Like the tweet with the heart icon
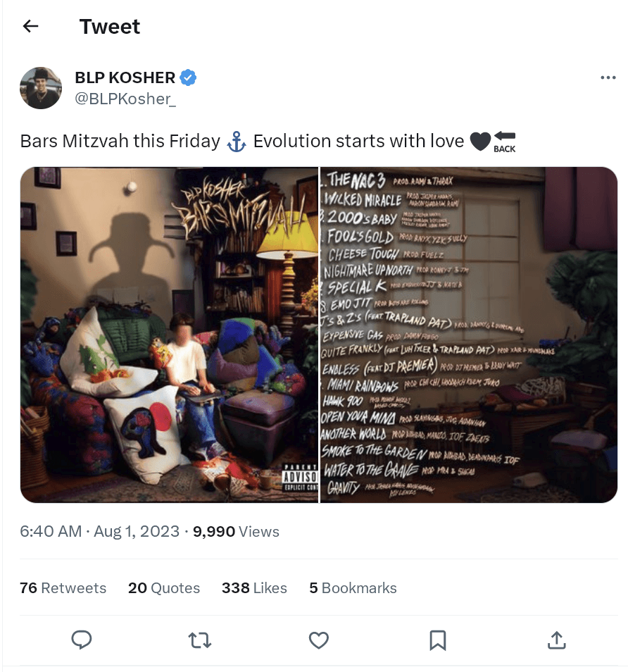Image resolution: width=628 pixels, height=672 pixels. (x=319, y=640)
